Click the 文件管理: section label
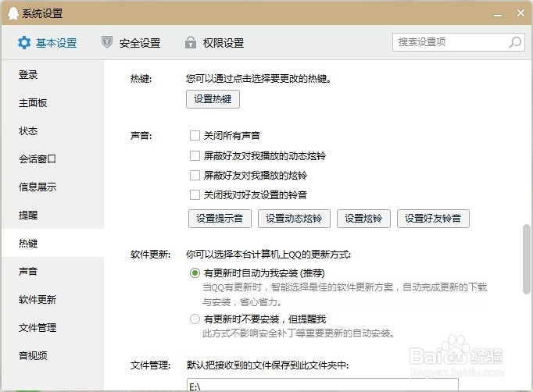 tap(151, 365)
